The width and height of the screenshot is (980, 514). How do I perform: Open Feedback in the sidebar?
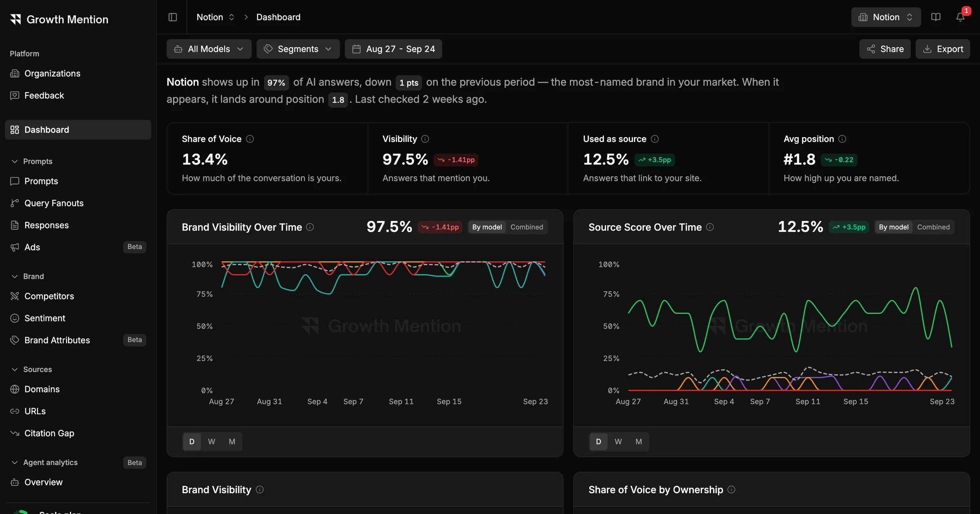coord(78,95)
